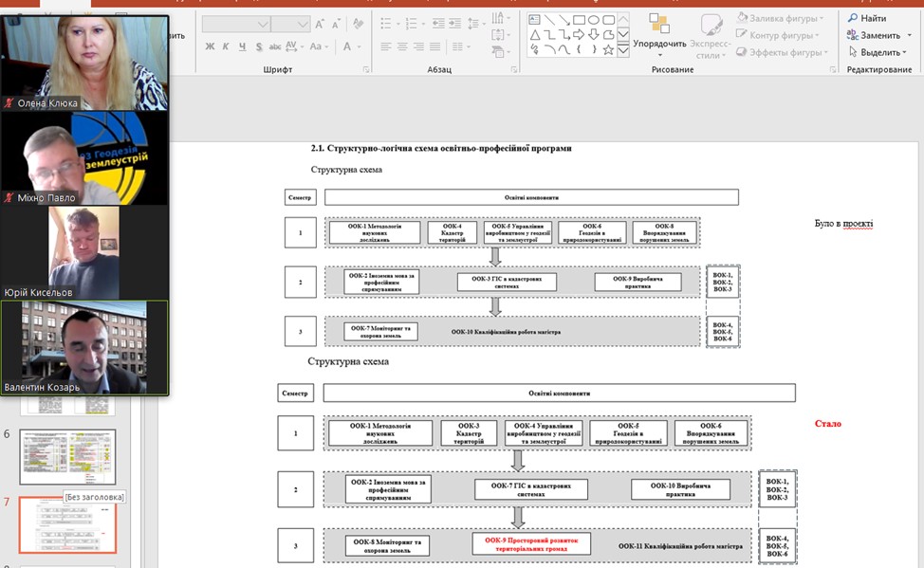Viewport: 924px width, 568px height.
Task: Toggle Align Left paragraph alignment
Action: (x=385, y=46)
